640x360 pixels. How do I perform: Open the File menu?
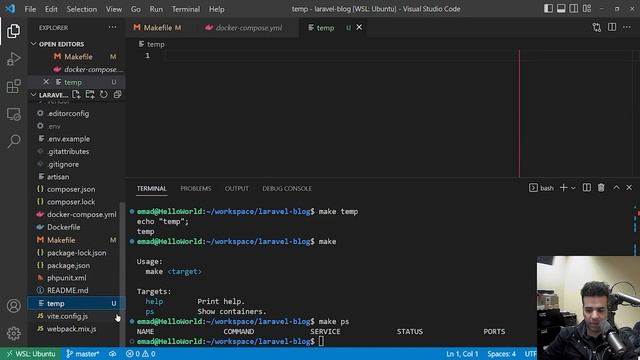(30, 9)
